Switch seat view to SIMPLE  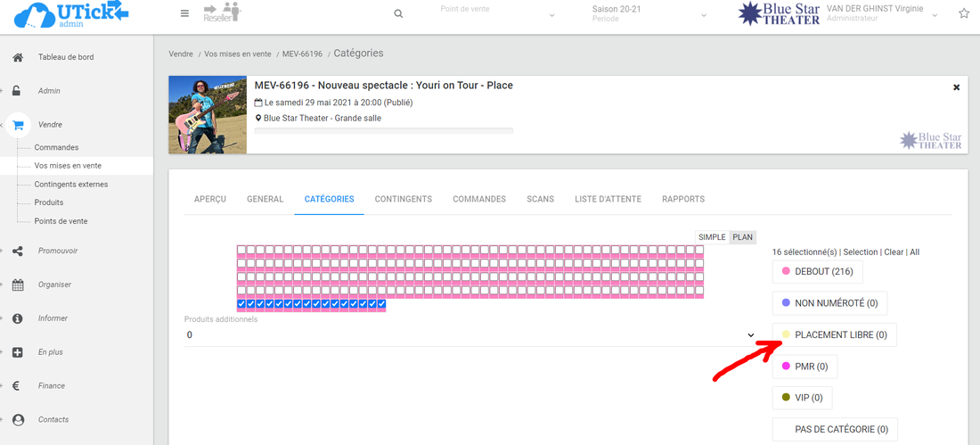(712, 237)
